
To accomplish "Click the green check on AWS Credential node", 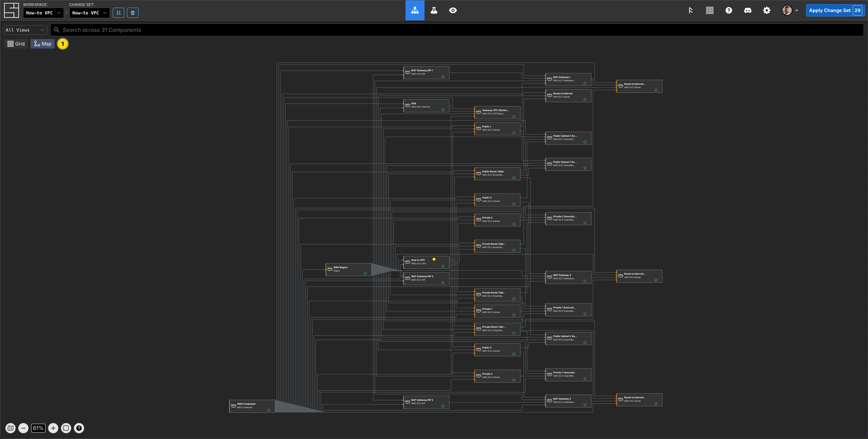I will 269,410.
